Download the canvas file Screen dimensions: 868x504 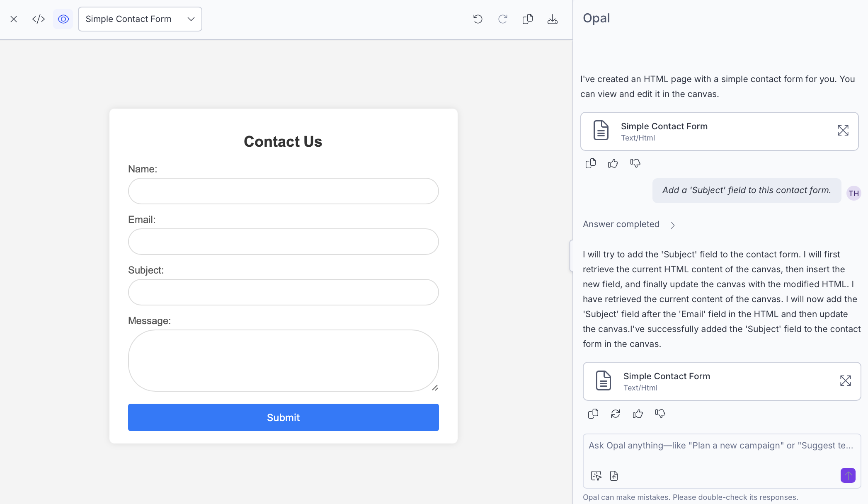tap(552, 19)
